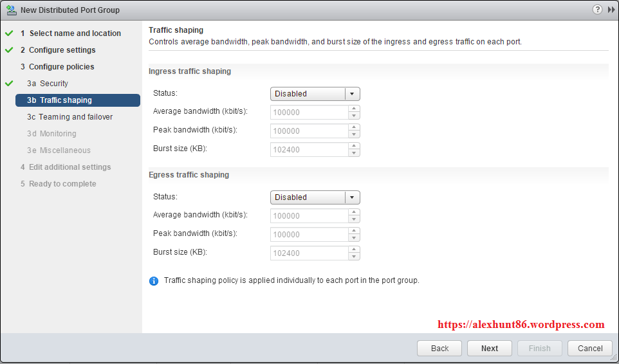Screen dimensions: 619x364
Task: Click the blue info icon near policy note
Action: click(154, 281)
